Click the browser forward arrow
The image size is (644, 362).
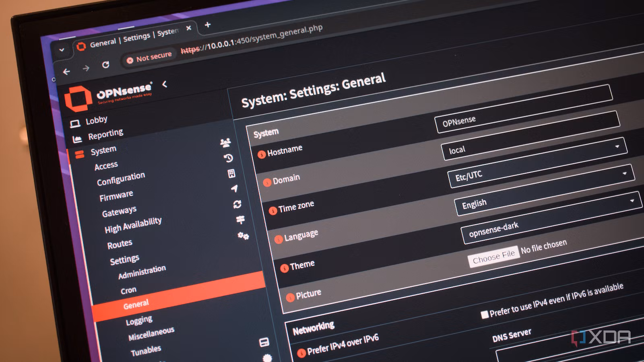86,68
